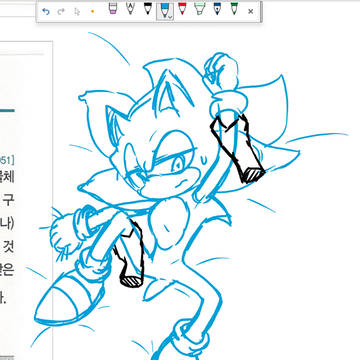Screen dimensions: 360x360
Task: Pick the white outlined pencil tool
Action: click(130, 9)
